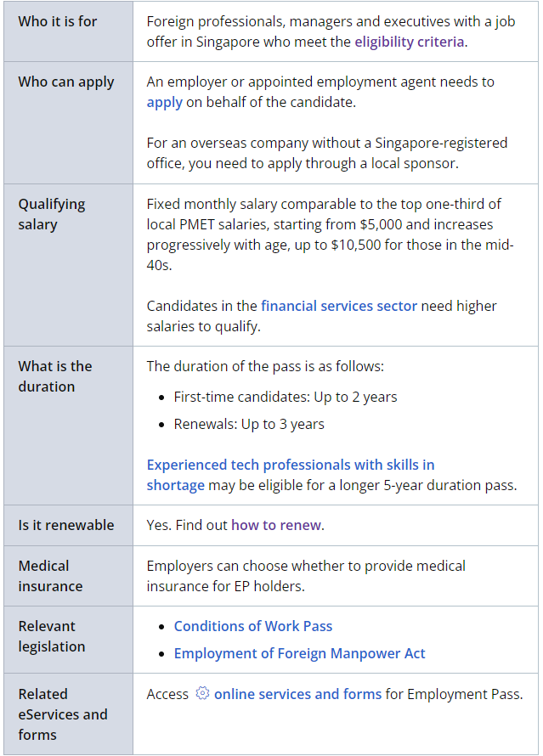Click the 'What is the duration' header cell
Screen dimensions: 543x756
tap(55, 376)
